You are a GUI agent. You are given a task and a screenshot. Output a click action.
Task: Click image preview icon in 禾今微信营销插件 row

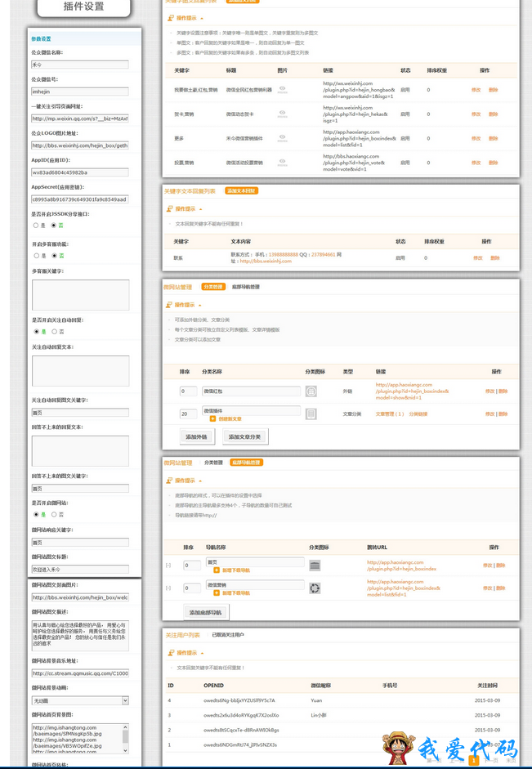click(283, 138)
